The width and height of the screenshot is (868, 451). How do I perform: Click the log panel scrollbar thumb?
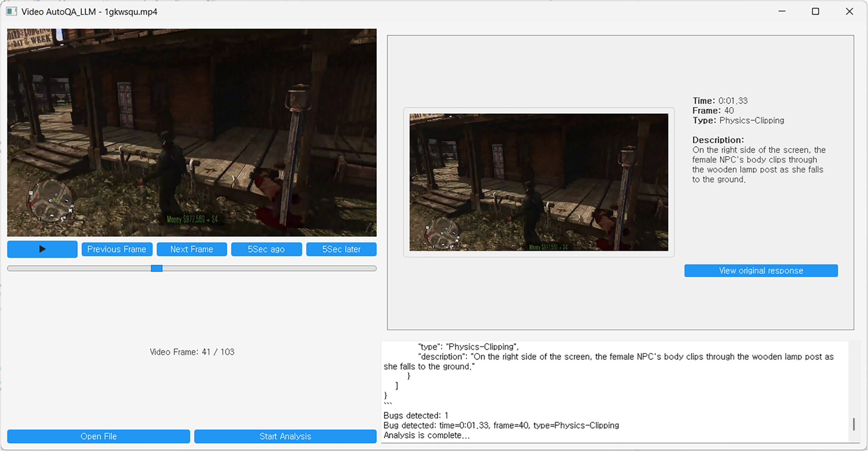[854, 424]
